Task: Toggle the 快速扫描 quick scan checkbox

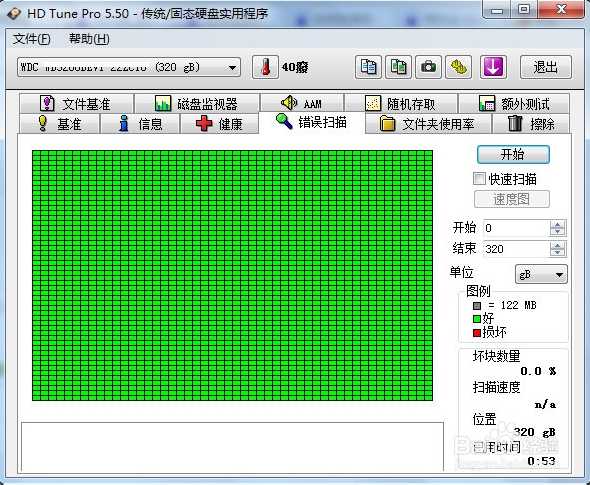Action: point(479,179)
